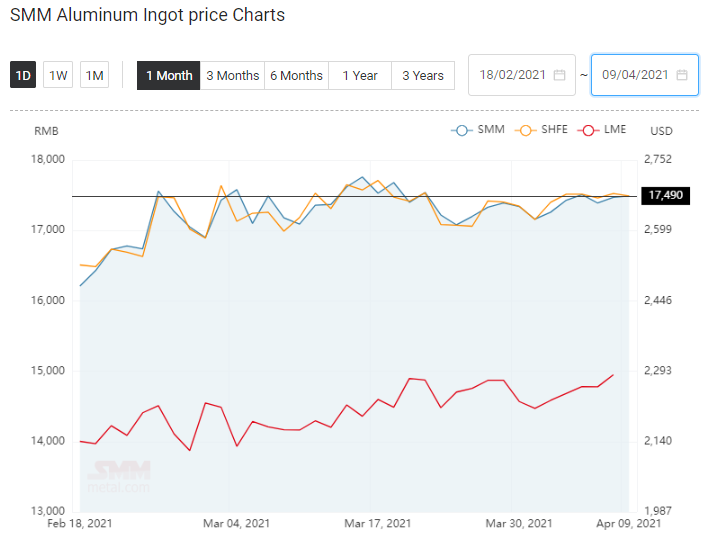Image resolution: width=710 pixels, height=537 pixels.
Task: Click the SMM Aluminum Ingot price Charts title
Action: coord(147,15)
